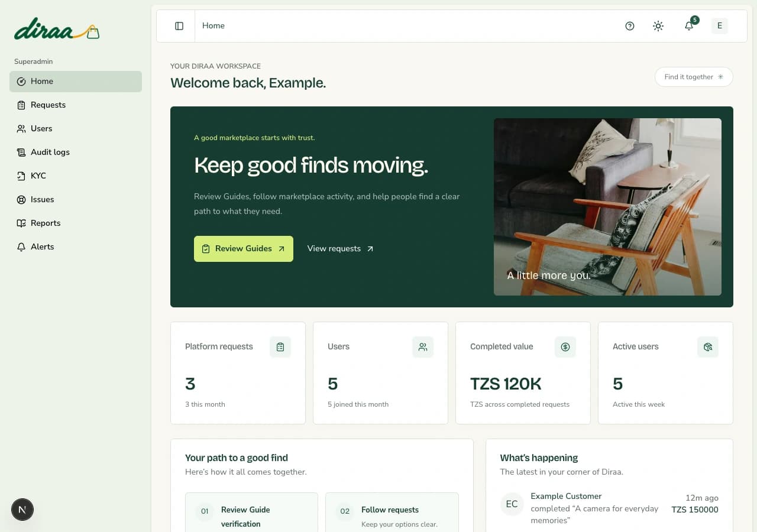This screenshot has width=757, height=532.
Task: Click the Completed value dollar icon
Action: click(565, 347)
